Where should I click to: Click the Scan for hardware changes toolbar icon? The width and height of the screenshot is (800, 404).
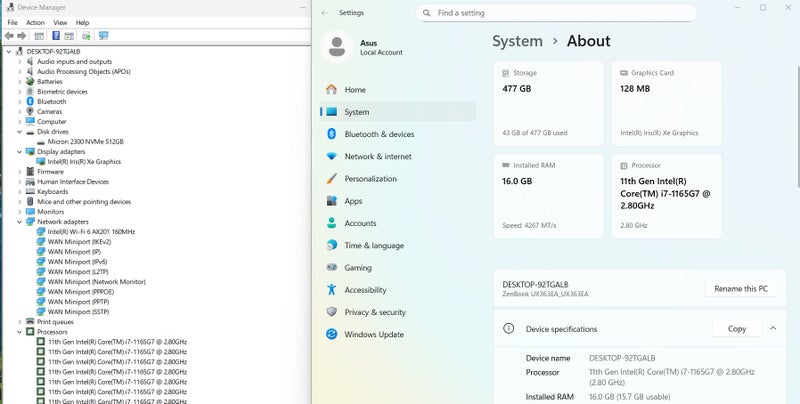click(103, 36)
